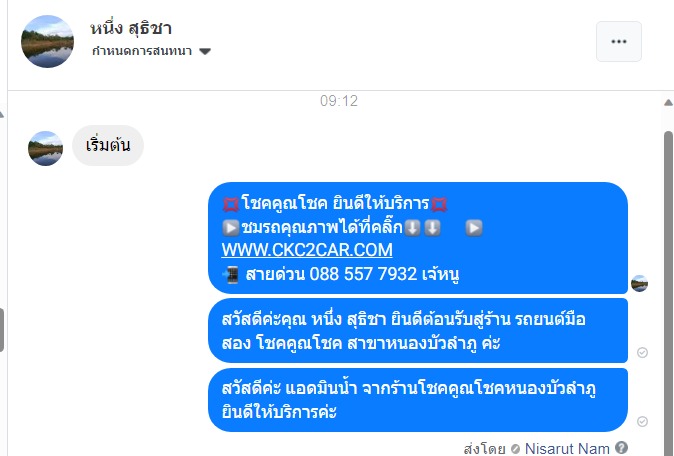Select the เริ่มต้น message bubble
The image size is (674, 456).
[x=108, y=146]
